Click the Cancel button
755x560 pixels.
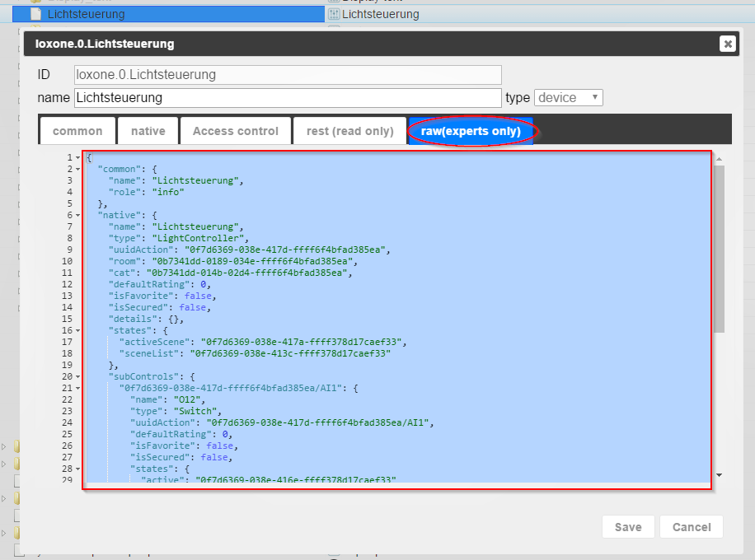[x=692, y=527]
